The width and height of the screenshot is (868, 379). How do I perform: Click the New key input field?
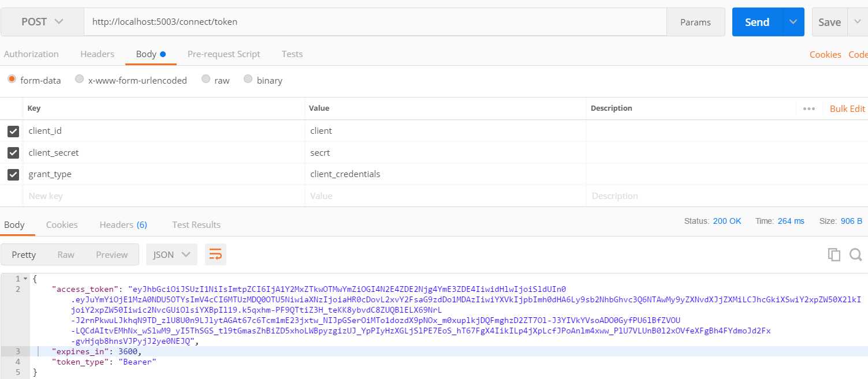pos(163,196)
